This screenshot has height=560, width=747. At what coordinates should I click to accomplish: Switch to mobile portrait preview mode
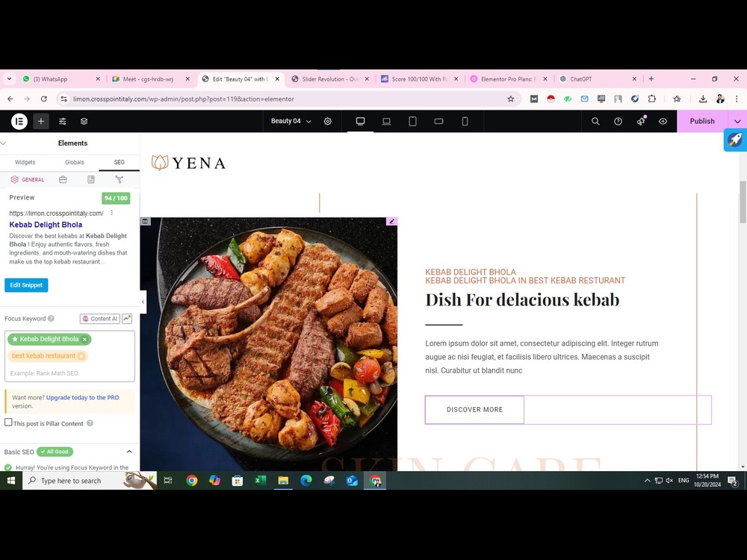465,122
